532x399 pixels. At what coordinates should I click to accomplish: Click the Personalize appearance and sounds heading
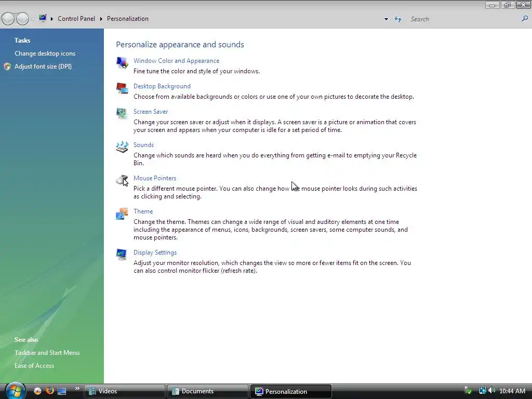(x=180, y=45)
